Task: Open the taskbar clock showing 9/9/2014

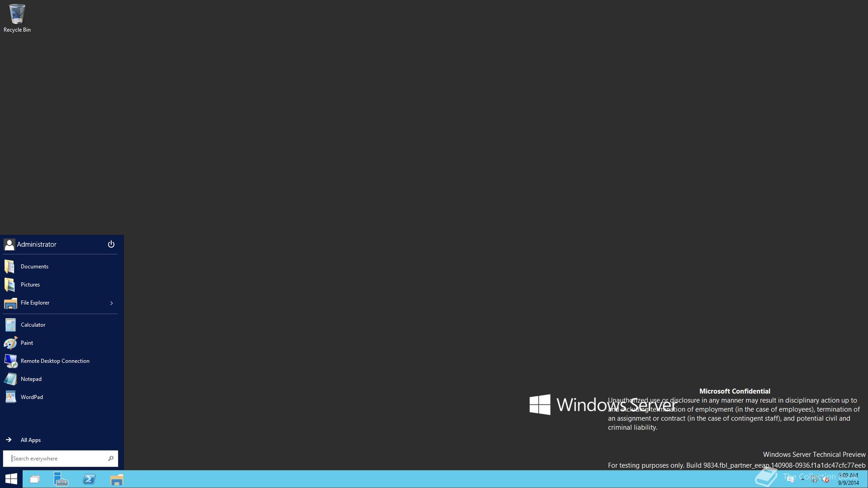Action: pos(848,479)
